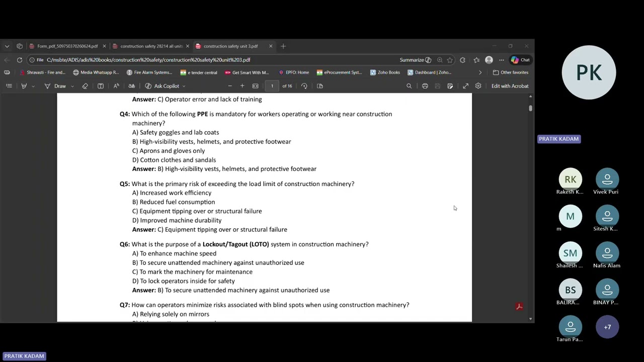The height and width of the screenshot is (362, 644).
Task: Zoom out the PDF with minus icon
Action: click(230, 86)
